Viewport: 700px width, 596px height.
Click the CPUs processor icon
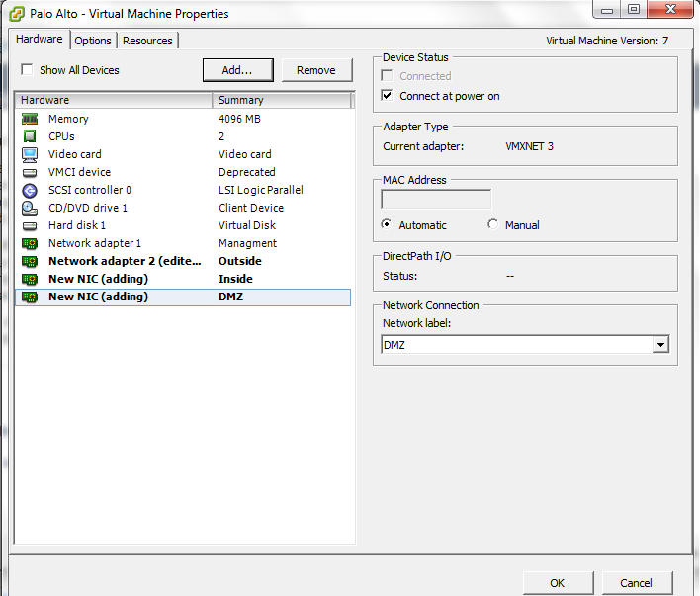[30, 136]
